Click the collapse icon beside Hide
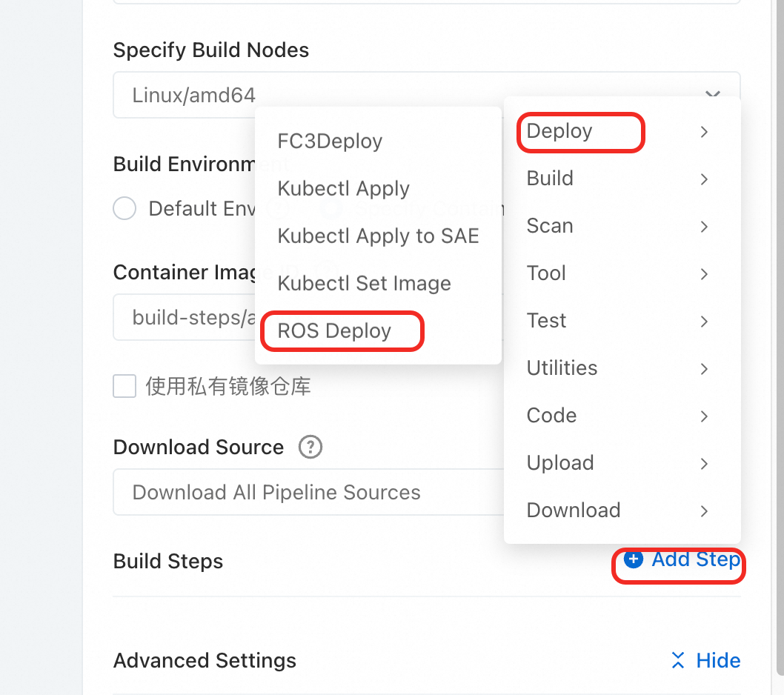This screenshot has height=695, width=784. [x=677, y=660]
